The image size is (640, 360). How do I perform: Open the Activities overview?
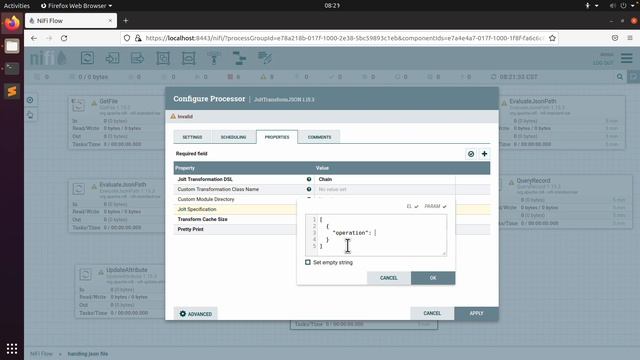17,6
